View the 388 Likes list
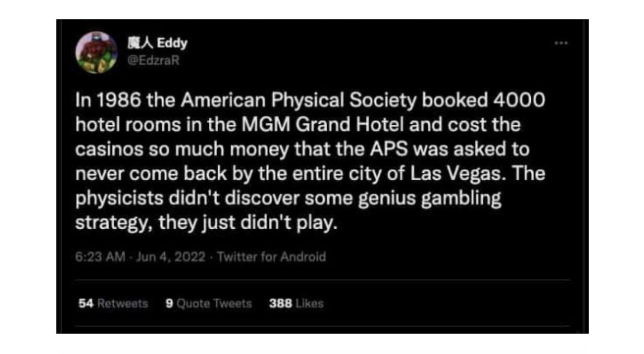 [x=296, y=303]
